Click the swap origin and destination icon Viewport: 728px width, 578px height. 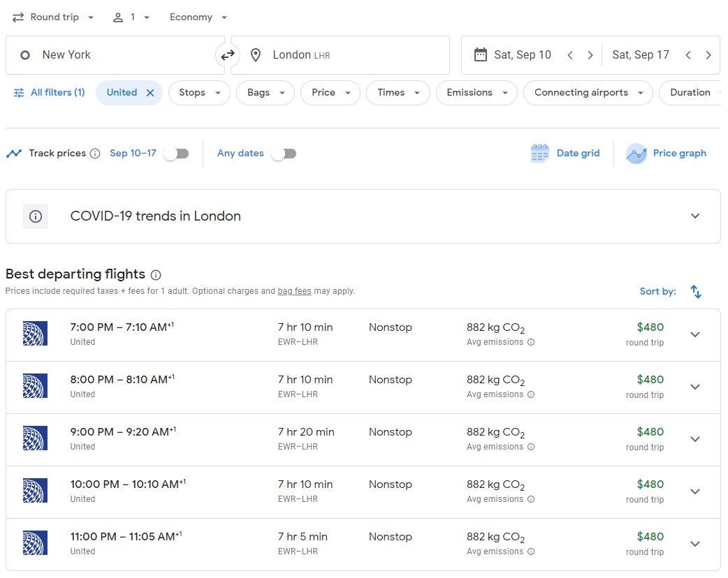pos(228,55)
